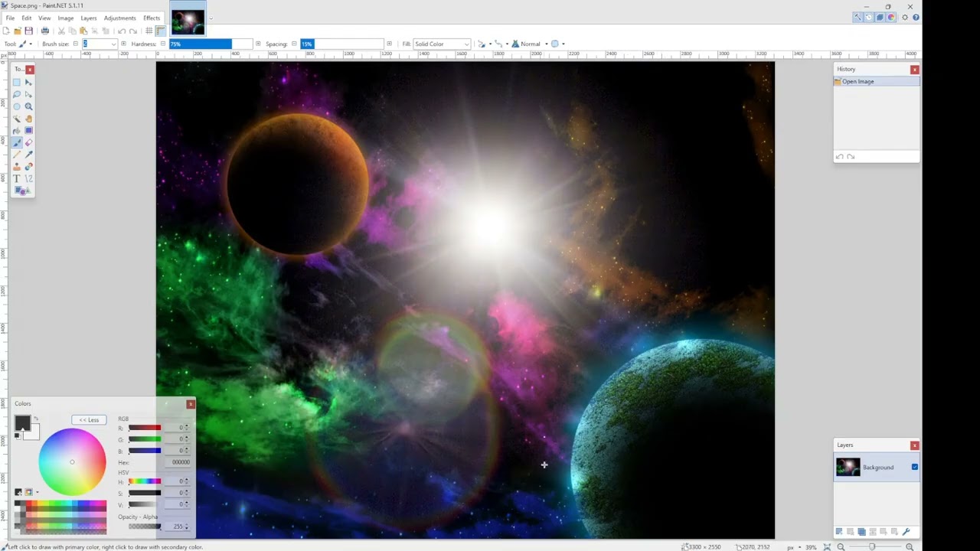Open the View menu
The image size is (980, 551).
click(x=44, y=18)
